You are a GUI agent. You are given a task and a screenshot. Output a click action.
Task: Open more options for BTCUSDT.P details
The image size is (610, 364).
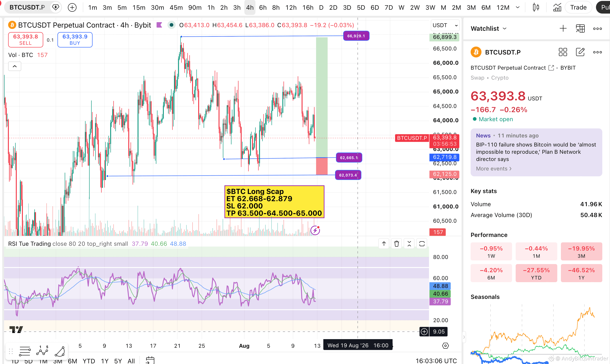click(x=597, y=52)
